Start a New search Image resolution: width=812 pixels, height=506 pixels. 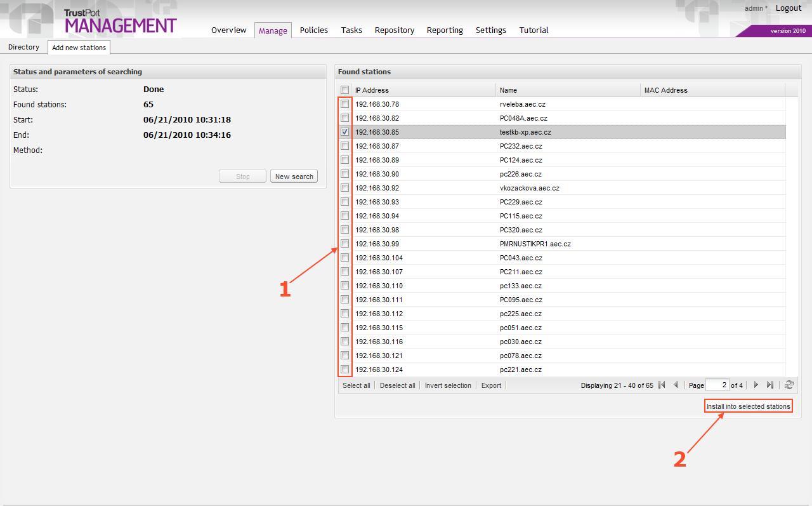click(x=294, y=176)
